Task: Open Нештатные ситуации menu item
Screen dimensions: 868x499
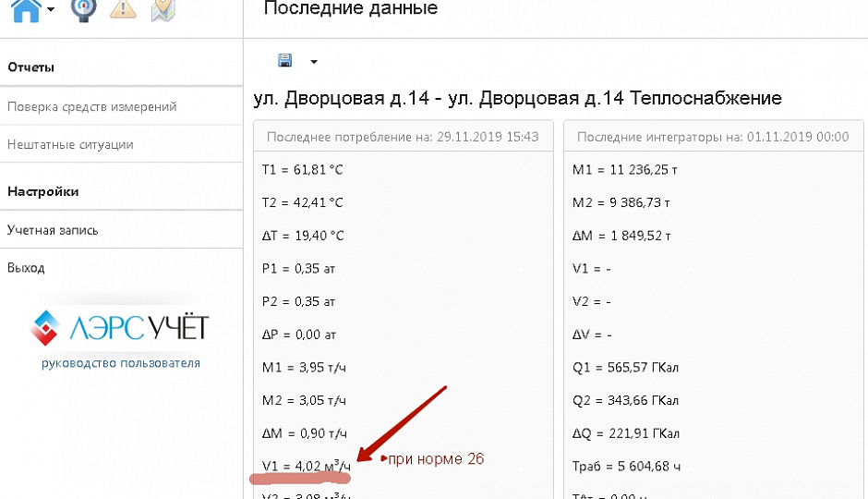Action: (70, 144)
